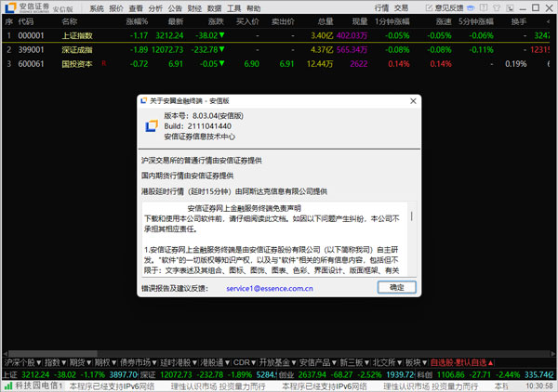Open the help question-mark icon in title bar
This screenshot has width=558, height=392.
tap(484, 7)
